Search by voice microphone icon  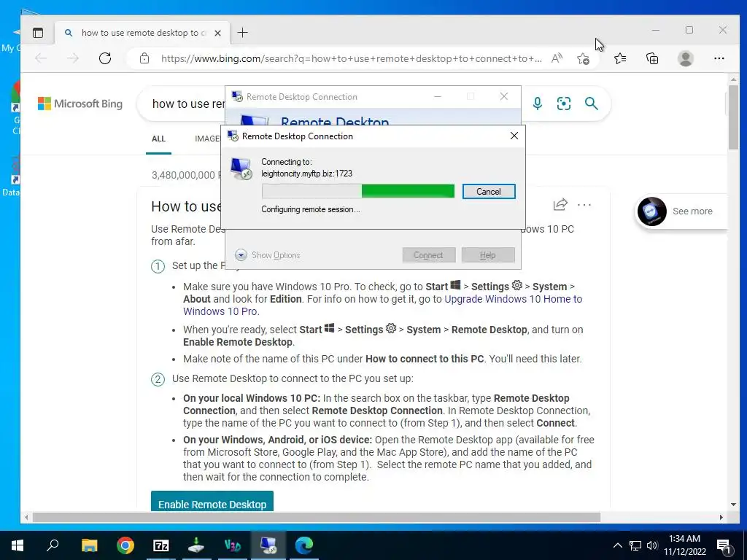tap(538, 104)
